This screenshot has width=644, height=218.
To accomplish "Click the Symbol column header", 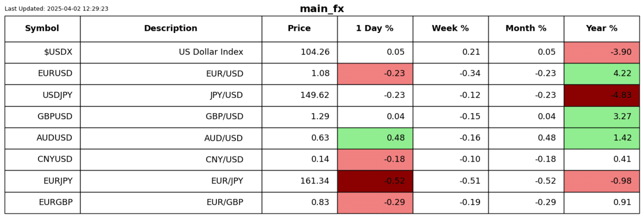I will pos(42,28).
